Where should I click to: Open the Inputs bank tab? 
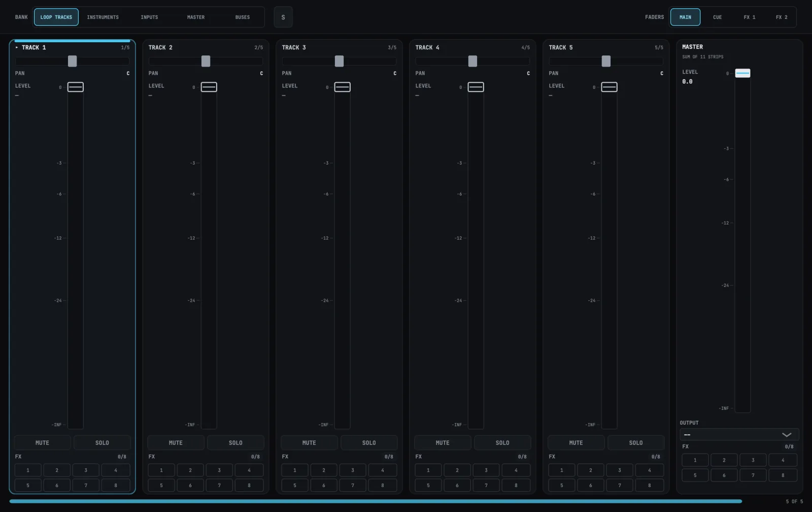click(x=149, y=17)
